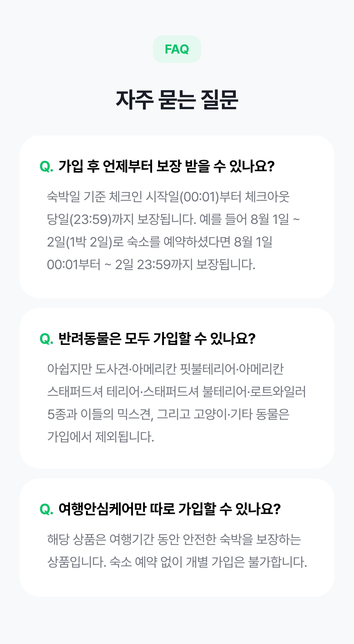This screenshot has width=354, height=644.
Task: Click empty space inside the first FAQ card
Action: click(177, 285)
